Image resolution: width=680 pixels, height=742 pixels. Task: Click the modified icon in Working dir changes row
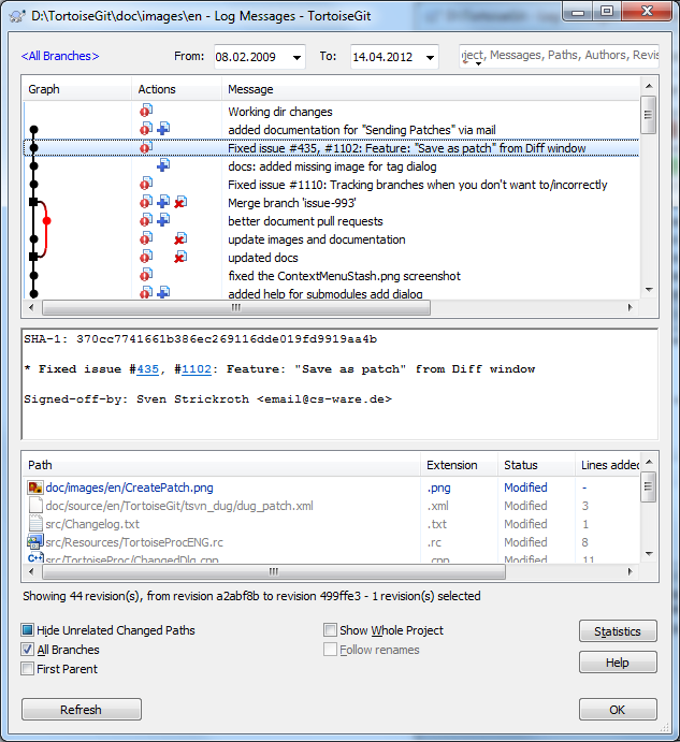pos(145,111)
